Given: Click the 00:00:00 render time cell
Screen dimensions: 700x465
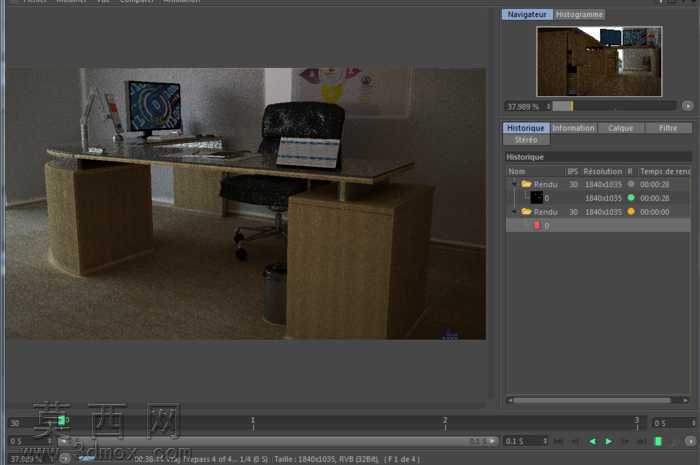Looking at the screenshot, I should 654,212.
